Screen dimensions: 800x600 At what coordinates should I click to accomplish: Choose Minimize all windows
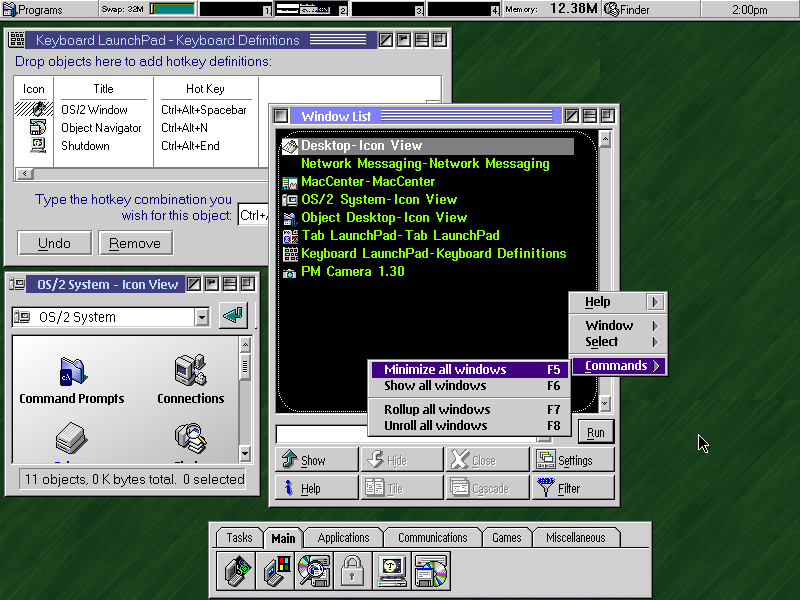tap(468, 369)
